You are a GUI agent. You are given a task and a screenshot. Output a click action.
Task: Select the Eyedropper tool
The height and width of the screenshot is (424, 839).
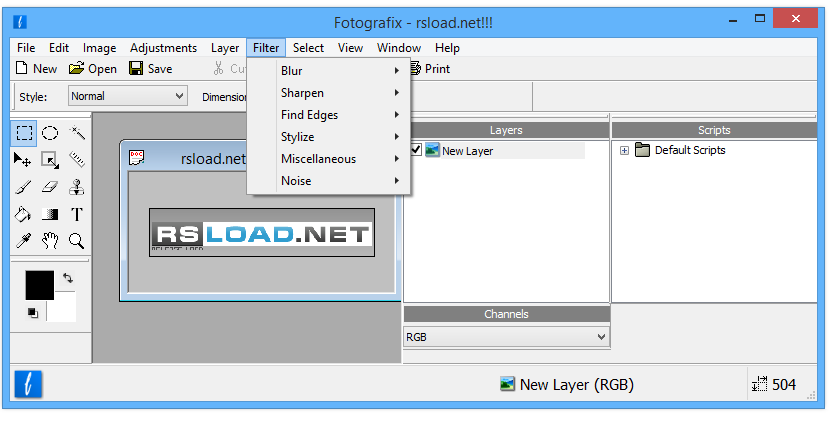(23, 241)
